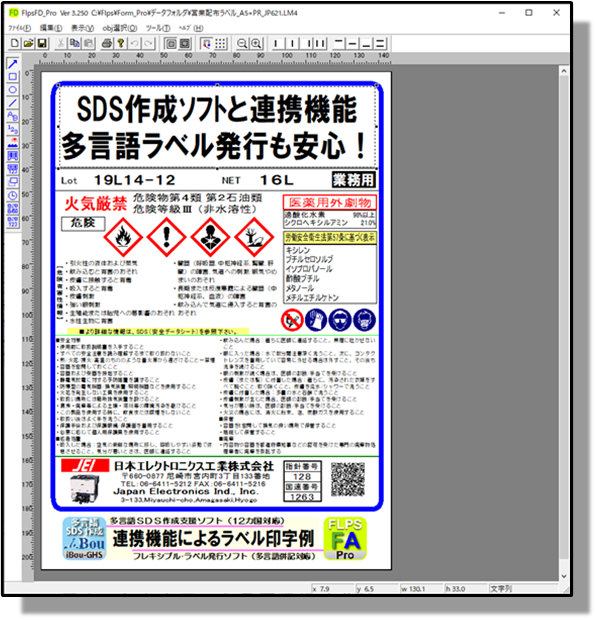Undo the last action in the toolbar

[x=134, y=43]
